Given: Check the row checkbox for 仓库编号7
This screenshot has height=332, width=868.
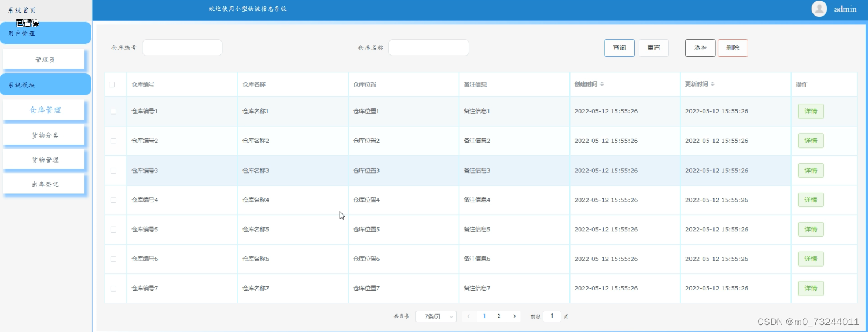Looking at the screenshot, I should (113, 288).
